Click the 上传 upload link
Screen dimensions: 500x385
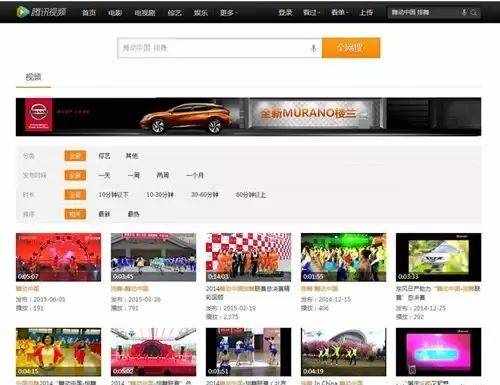coord(366,13)
